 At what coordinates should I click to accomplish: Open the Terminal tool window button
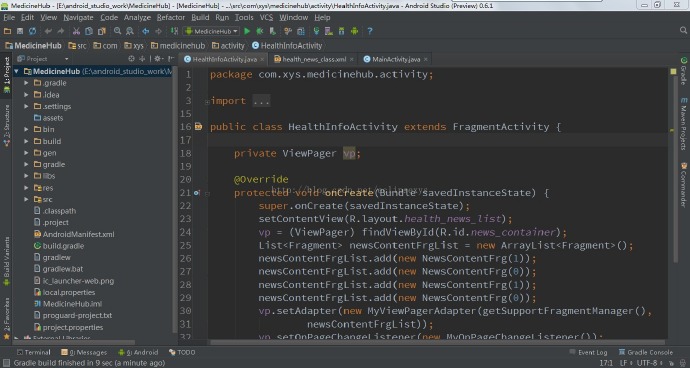(33, 352)
